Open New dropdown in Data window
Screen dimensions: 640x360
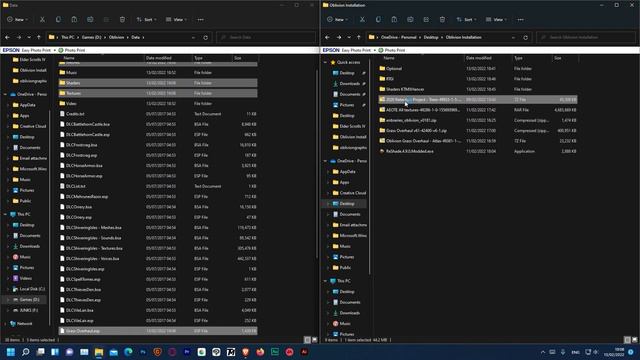18,20
